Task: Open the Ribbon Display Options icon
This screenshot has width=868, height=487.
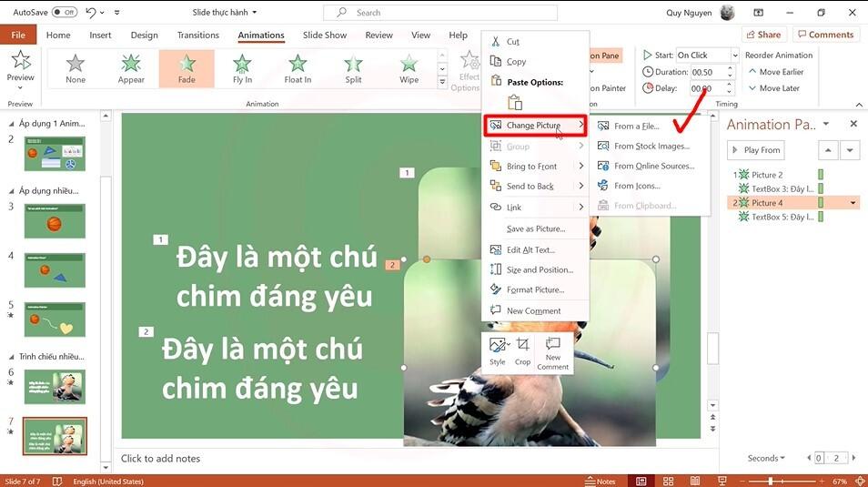Action: click(x=759, y=12)
